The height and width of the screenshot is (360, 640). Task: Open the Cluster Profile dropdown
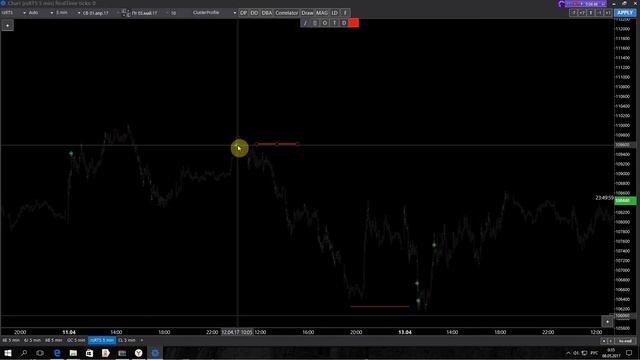tap(214, 13)
